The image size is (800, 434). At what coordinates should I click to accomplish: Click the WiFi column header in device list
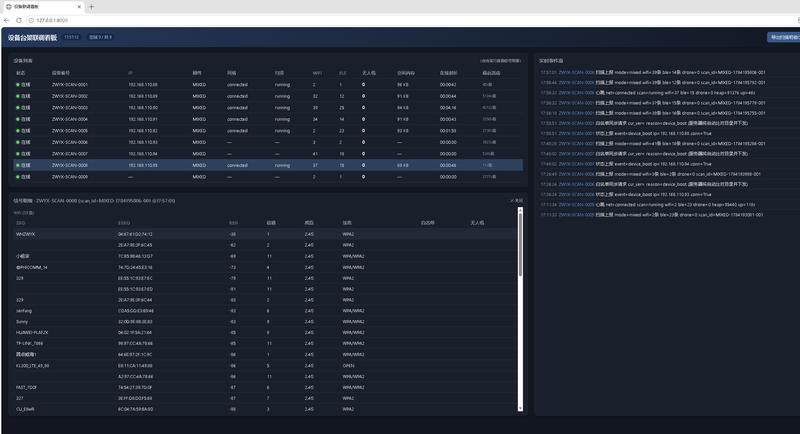coord(317,73)
